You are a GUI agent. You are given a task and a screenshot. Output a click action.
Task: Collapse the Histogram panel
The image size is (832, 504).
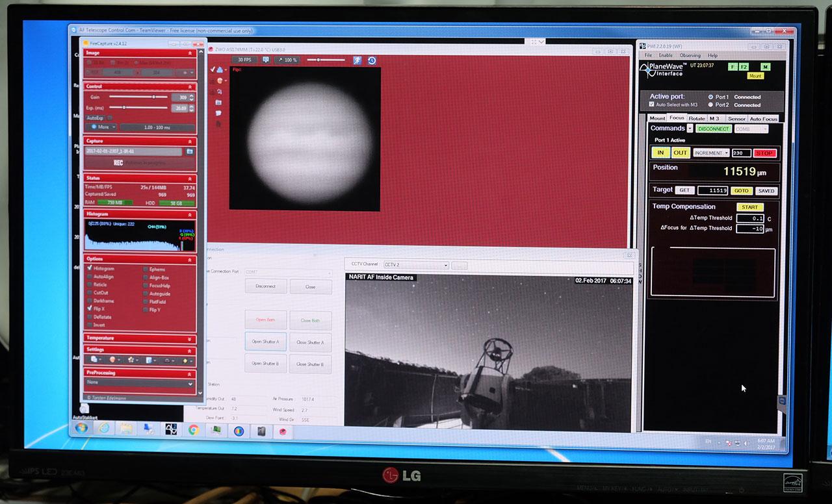coord(190,214)
